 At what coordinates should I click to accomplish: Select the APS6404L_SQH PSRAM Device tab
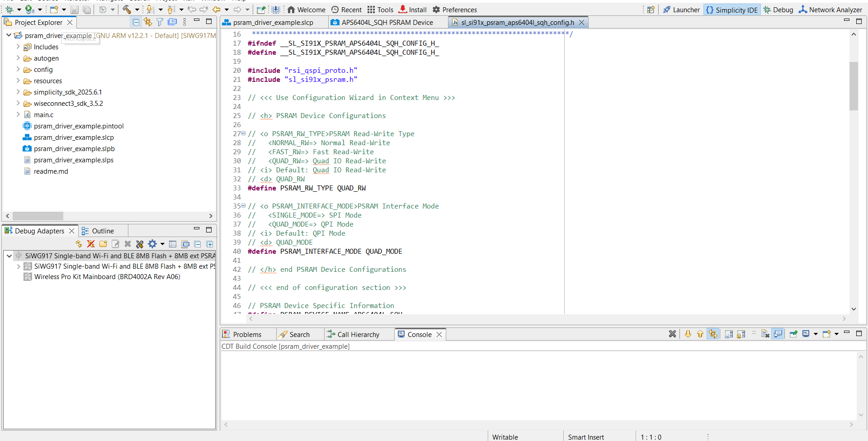click(387, 22)
